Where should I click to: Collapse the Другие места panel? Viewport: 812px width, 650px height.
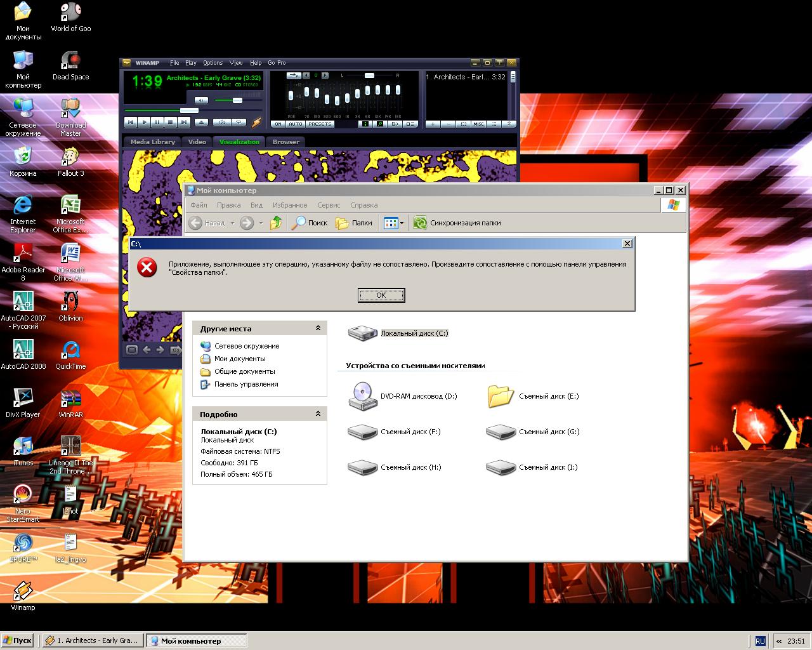coord(318,328)
